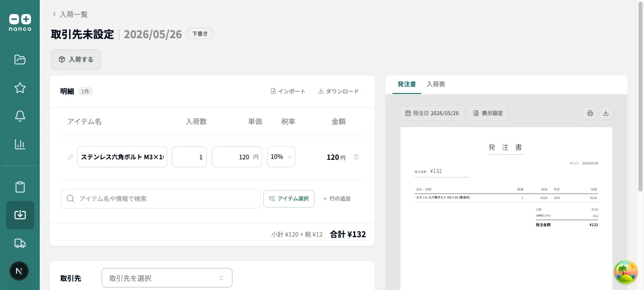
Task: Click the 入荷する button
Action: pos(76,59)
